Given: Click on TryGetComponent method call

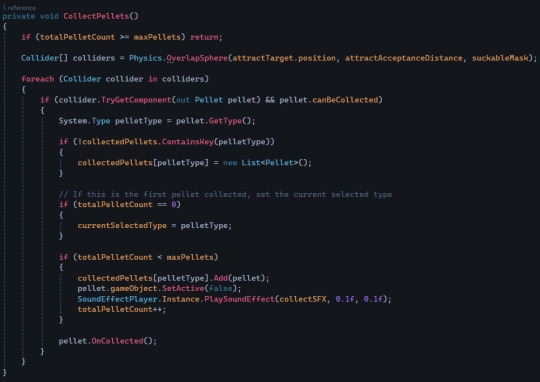Looking at the screenshot, I should (136, 100).
